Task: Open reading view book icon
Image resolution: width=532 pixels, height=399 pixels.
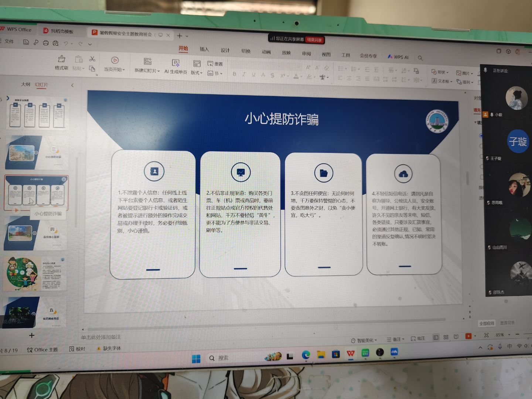Action: coord(456,337)
